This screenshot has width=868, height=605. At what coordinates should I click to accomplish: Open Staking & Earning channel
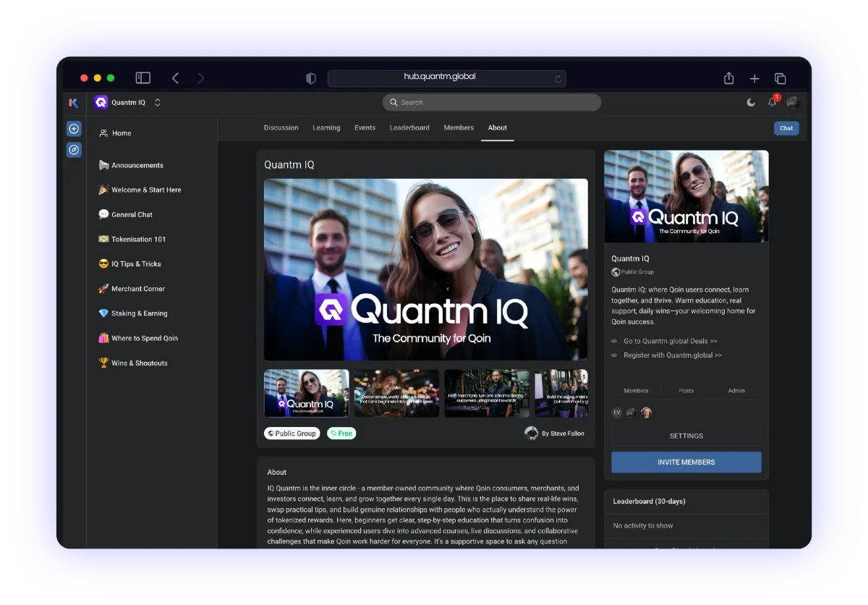[x=133, y=313]
